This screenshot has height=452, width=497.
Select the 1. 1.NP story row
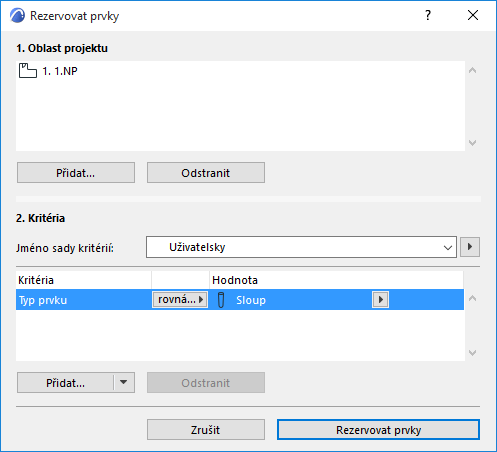[240, 71]
